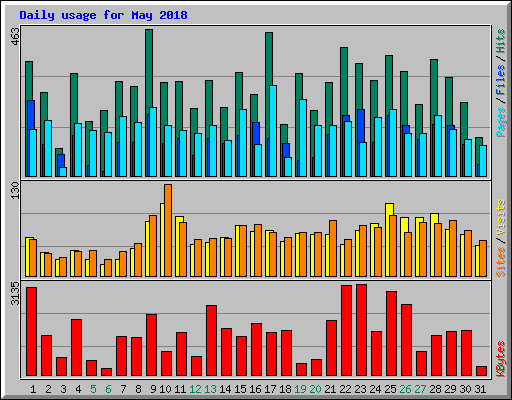Click the red KBytes bar for day 31
This screenshot has width=512, height=400.
(x=482, y=371)
